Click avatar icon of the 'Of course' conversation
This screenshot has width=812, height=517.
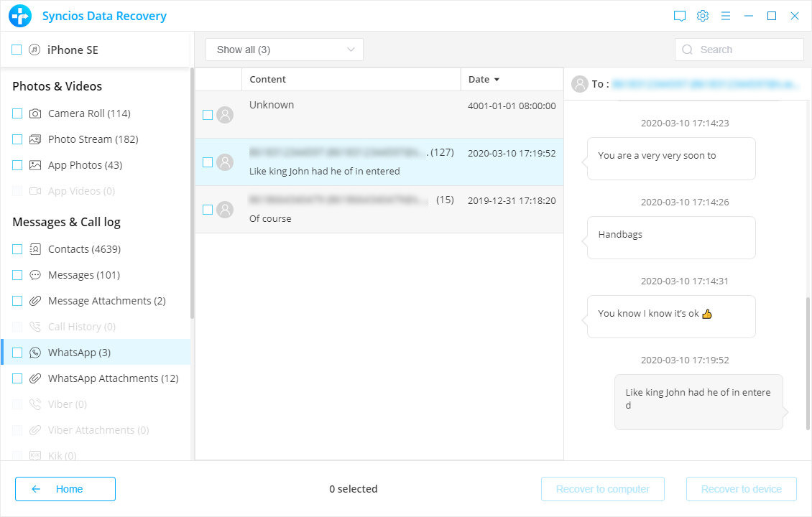pyautogui.click(x=225, y=210)
